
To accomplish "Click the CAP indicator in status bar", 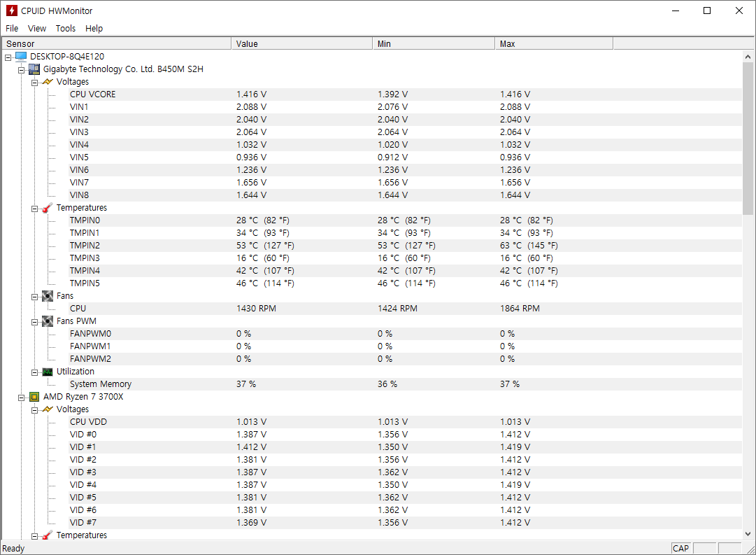I will click(680, 549).
